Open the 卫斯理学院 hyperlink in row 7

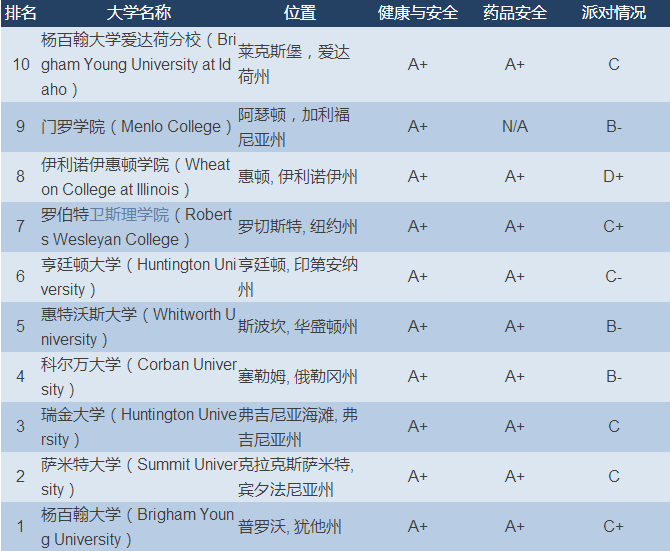pyautogui.click(x=129, y=214)
